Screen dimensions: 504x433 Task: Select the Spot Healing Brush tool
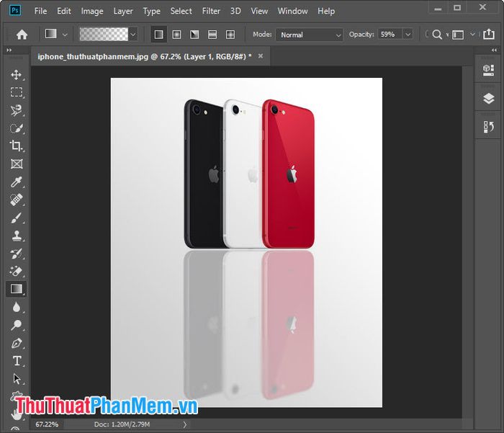coord(16,200)
